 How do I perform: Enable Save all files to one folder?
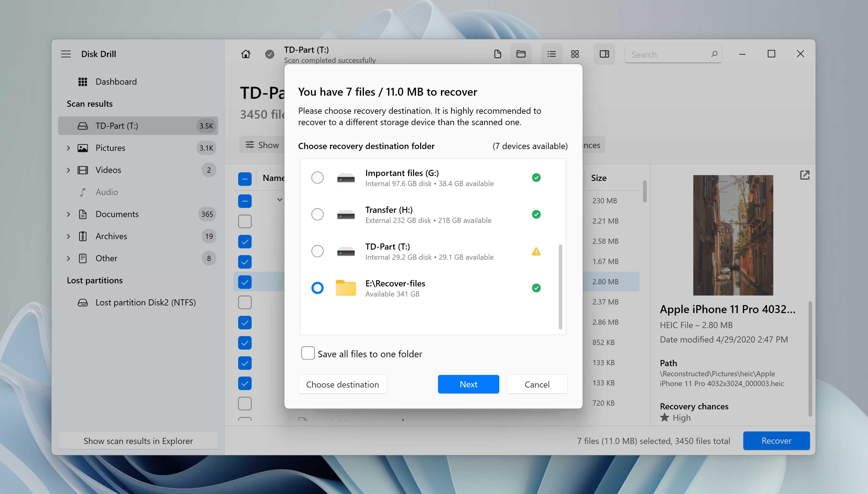308,353
